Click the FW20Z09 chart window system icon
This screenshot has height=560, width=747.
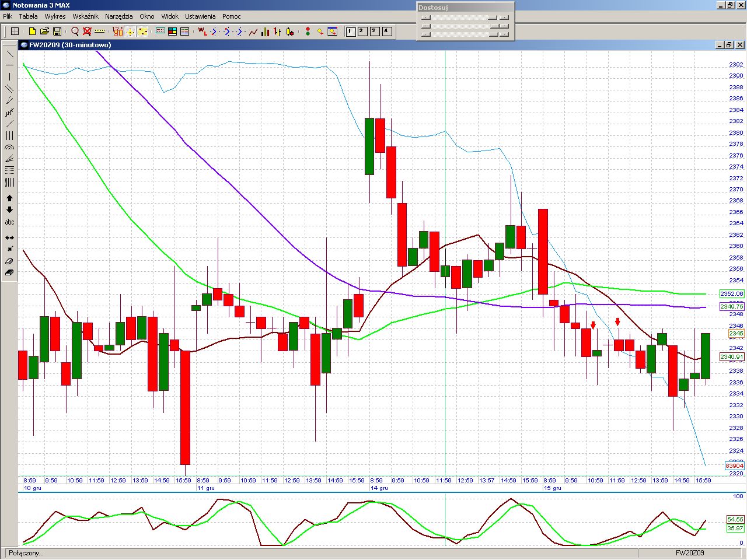point(23,45)
